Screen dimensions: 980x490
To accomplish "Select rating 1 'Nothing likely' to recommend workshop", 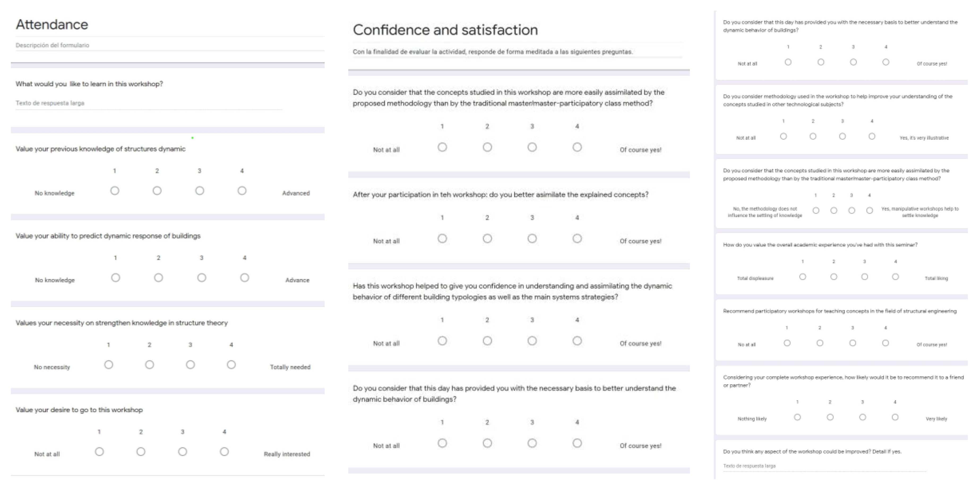I will (x=797, y=417).
